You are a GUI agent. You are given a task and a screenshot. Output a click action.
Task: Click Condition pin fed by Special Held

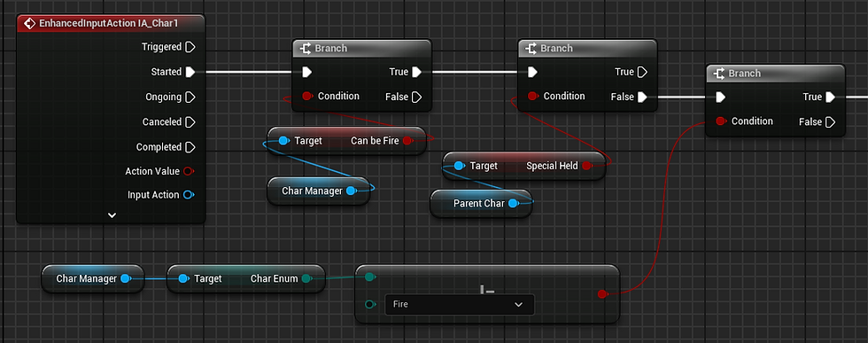point(532,96)
